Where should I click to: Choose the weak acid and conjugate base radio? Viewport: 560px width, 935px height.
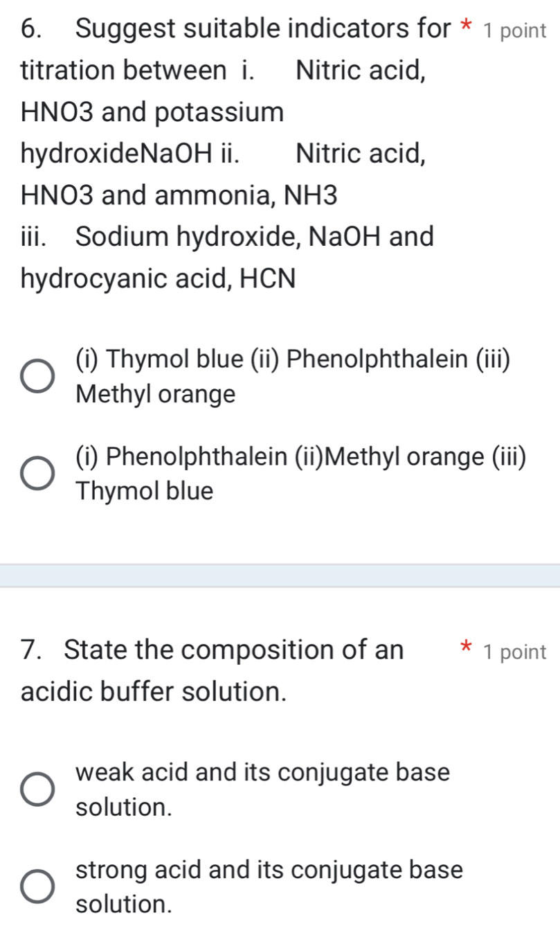[37, 789]
